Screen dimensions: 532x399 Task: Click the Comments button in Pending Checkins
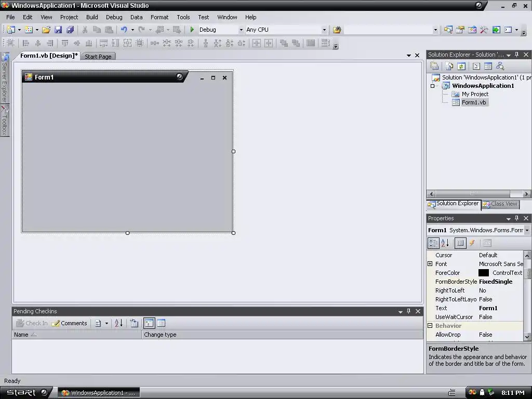[70, 323]
